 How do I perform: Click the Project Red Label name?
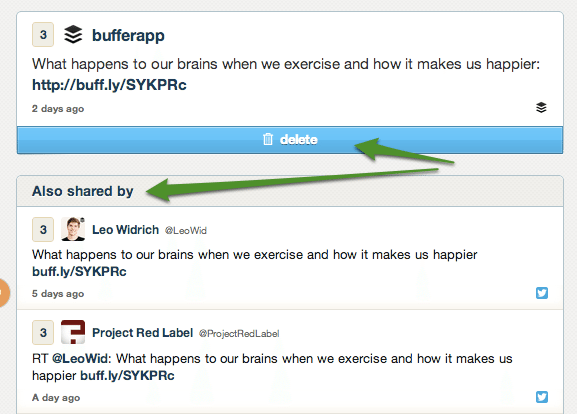[x=142, y=333]
